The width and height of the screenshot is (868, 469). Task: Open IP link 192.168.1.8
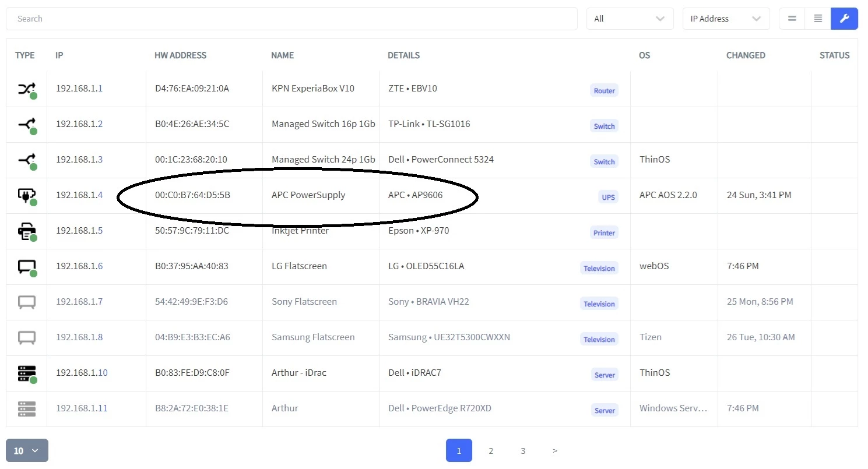pyautogui.click(x=79, y=337)
